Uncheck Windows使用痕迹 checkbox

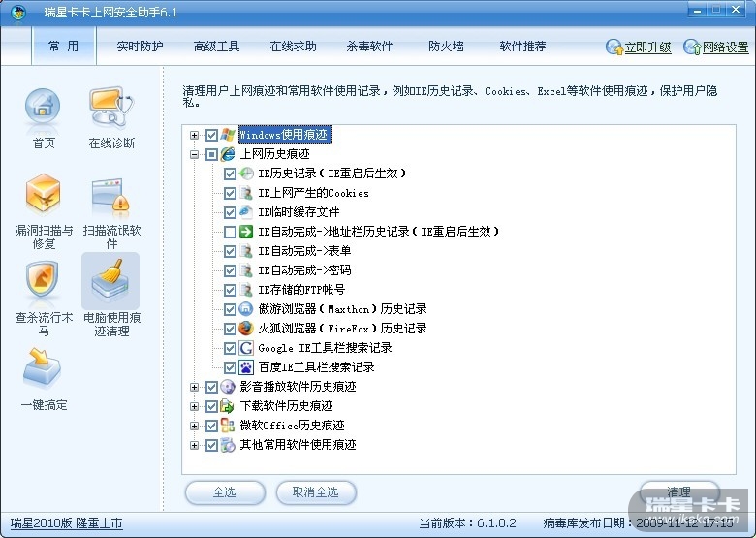click(211, 135)
